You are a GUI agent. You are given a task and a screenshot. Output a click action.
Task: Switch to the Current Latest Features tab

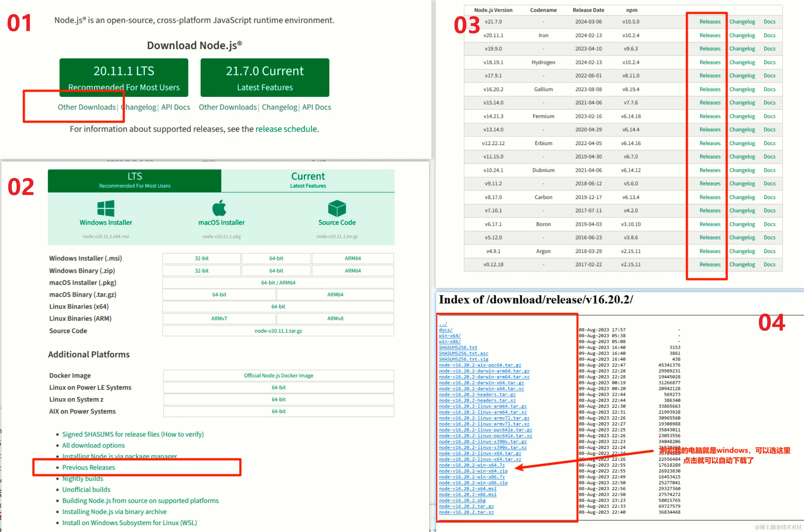pyautogui.click(x=308, y=180)
